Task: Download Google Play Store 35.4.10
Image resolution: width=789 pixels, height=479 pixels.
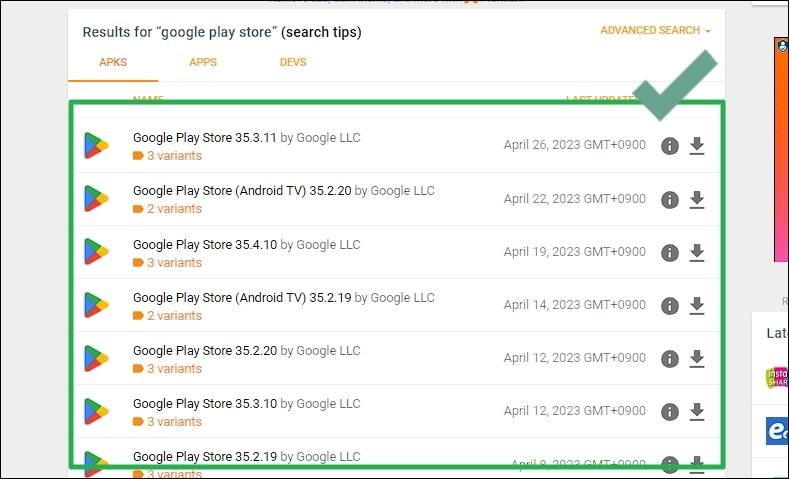Action: point(697,253)
